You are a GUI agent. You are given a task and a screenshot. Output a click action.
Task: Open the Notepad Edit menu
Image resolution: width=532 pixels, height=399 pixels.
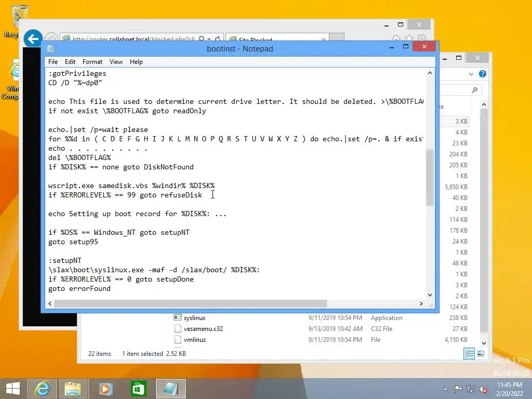coord(70,62)
